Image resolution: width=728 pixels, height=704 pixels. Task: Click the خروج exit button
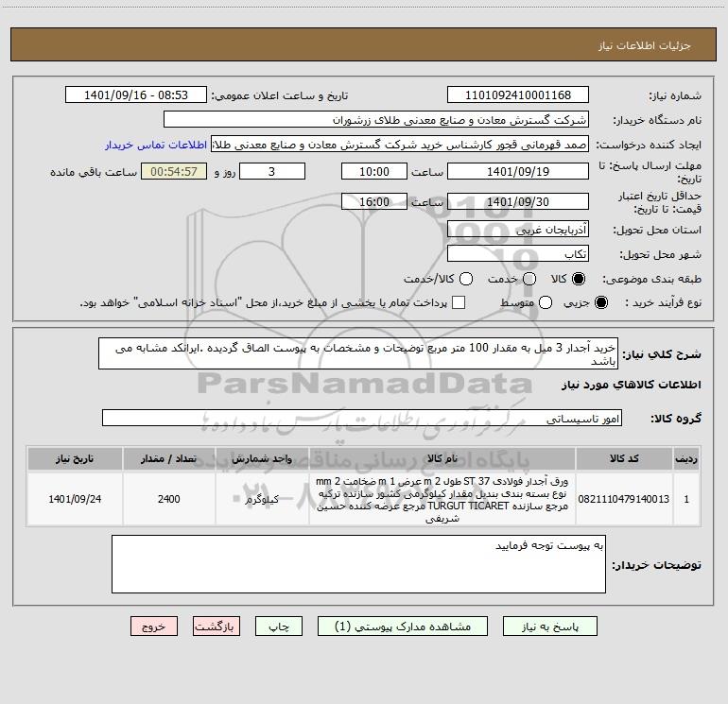point(154,627)
